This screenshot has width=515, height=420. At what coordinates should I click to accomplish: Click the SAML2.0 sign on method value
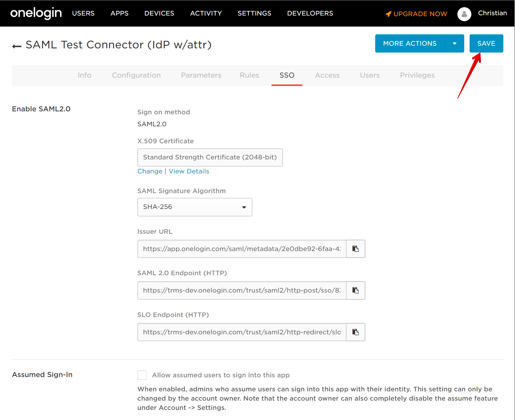coord(152,124)
